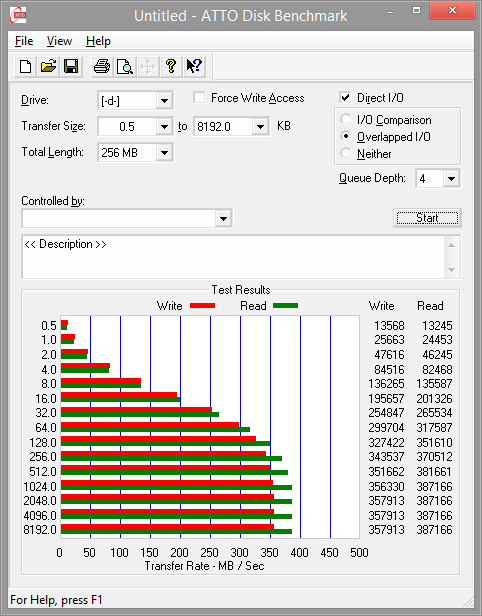Save benchmark results floppy icon
This screenshot has width=482, height=616.
pyautogui.click(x=71, y=66)
